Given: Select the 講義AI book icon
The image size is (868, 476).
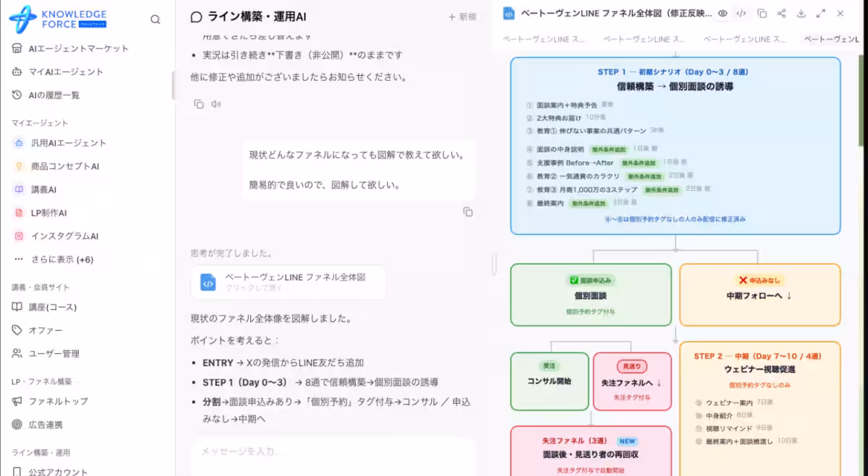Looking at the screenshot, I should click(19, 190).
